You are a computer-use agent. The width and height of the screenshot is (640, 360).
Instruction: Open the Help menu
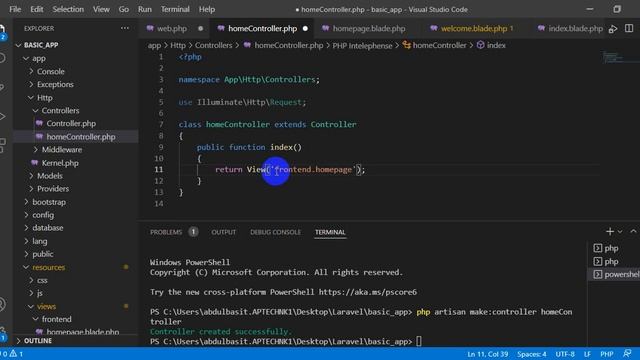coord(207,9)
